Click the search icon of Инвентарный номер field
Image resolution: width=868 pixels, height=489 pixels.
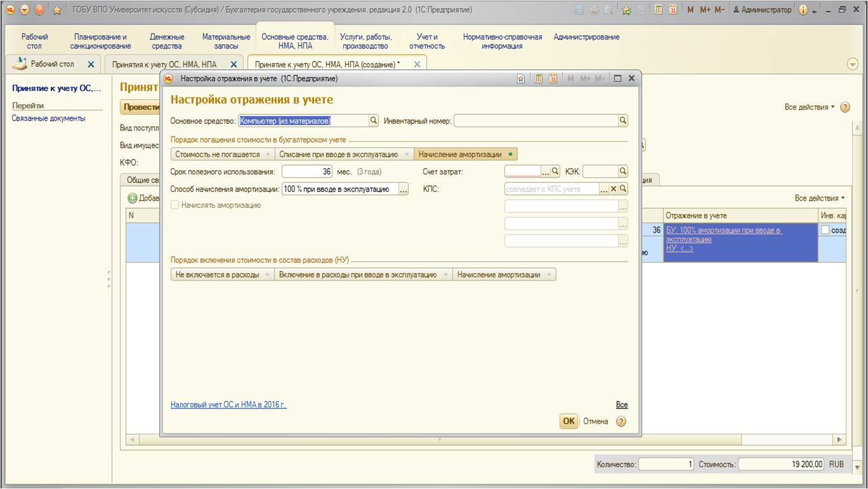point(623,121)
